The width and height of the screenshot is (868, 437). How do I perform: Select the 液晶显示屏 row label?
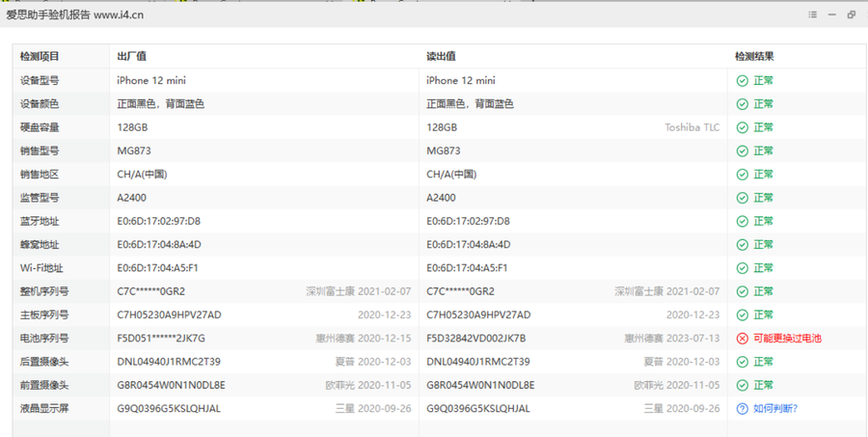(x=44, y=409)
